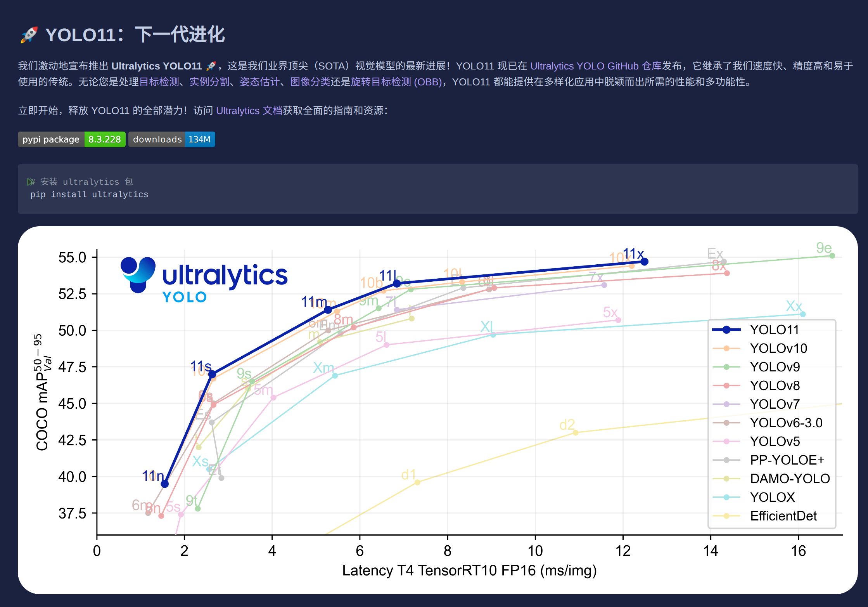Click the pypi package 8.3.228 badge
Screen dimensions: 868x607
pyautogui.click(x=71, y=139)
